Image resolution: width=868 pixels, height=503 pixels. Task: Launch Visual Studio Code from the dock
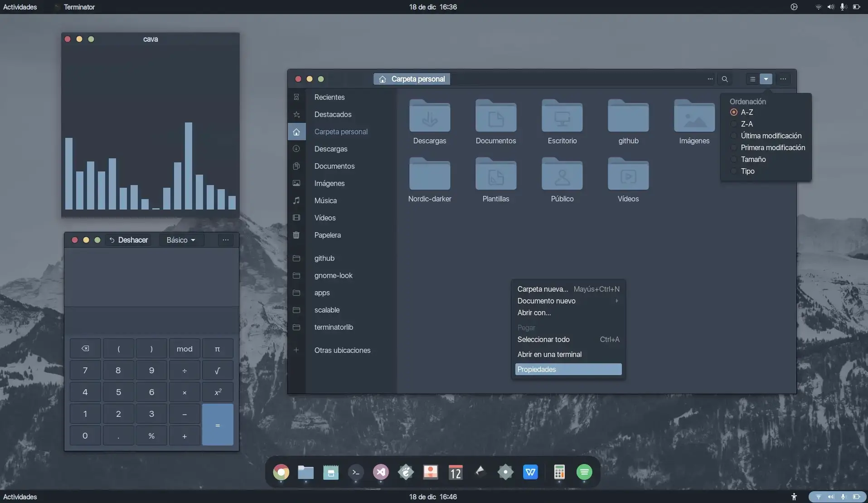point(381,472)
